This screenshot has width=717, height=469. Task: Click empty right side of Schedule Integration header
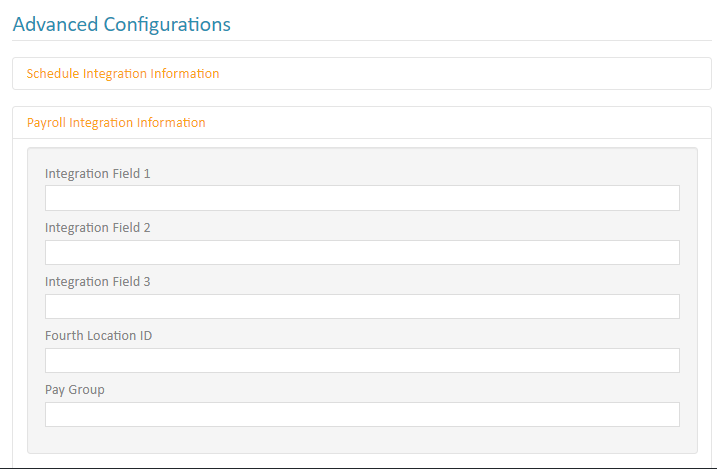(x=500, y=74)
